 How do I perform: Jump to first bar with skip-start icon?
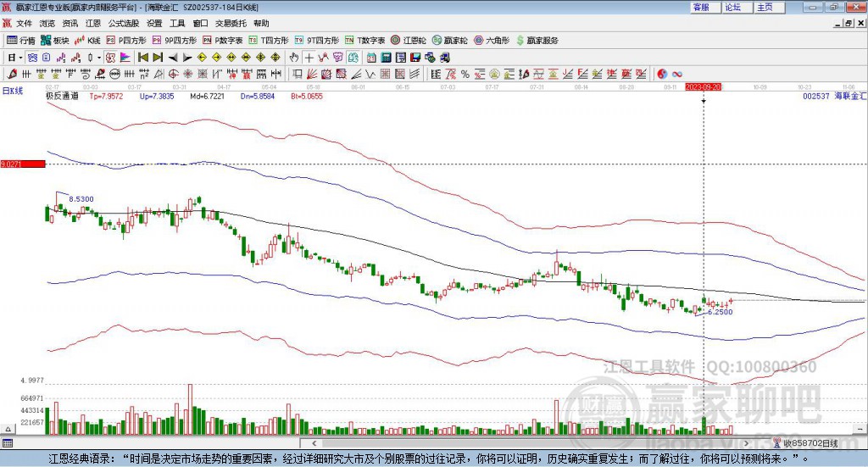pyautogui.click(x=142, y=58)
